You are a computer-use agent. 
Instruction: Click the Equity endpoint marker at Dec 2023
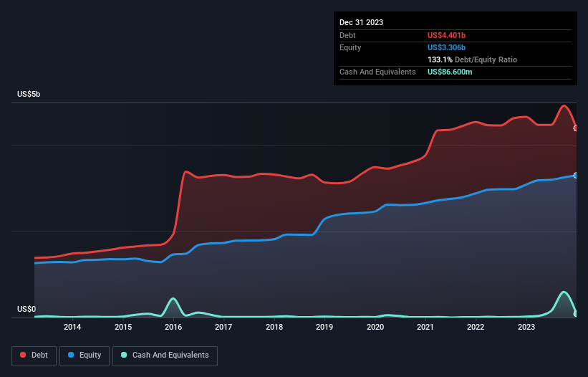pyautogui.click(x=576, y=175)
